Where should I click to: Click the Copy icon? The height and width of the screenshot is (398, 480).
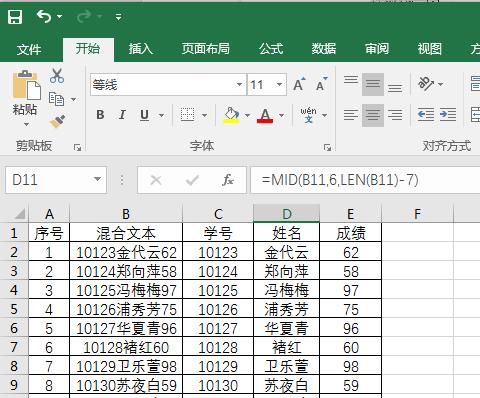(x=57, y=99)
